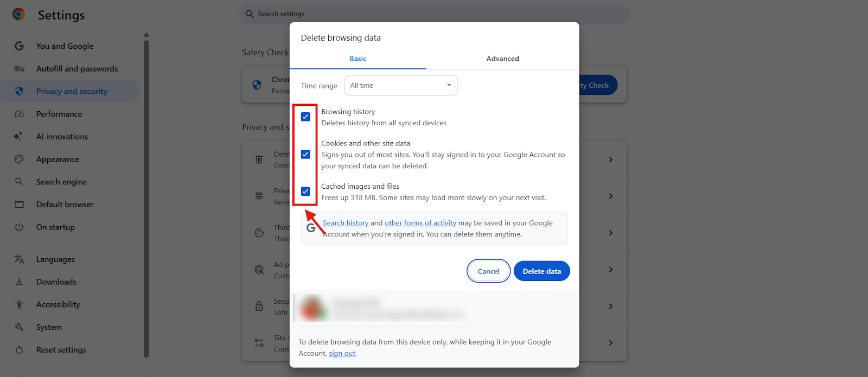The width and height of the screenshot is (868, 377).
Task: Click the site settings sliders icon
Action: click(259, 343)
